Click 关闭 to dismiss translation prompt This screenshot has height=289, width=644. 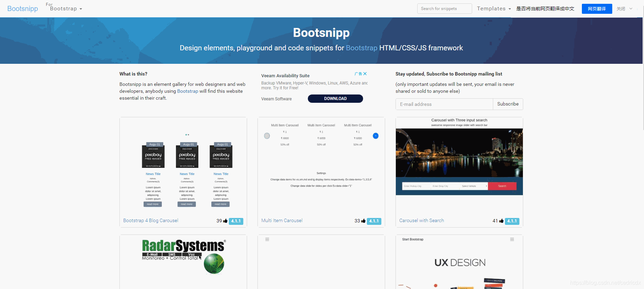pos(621,9)
